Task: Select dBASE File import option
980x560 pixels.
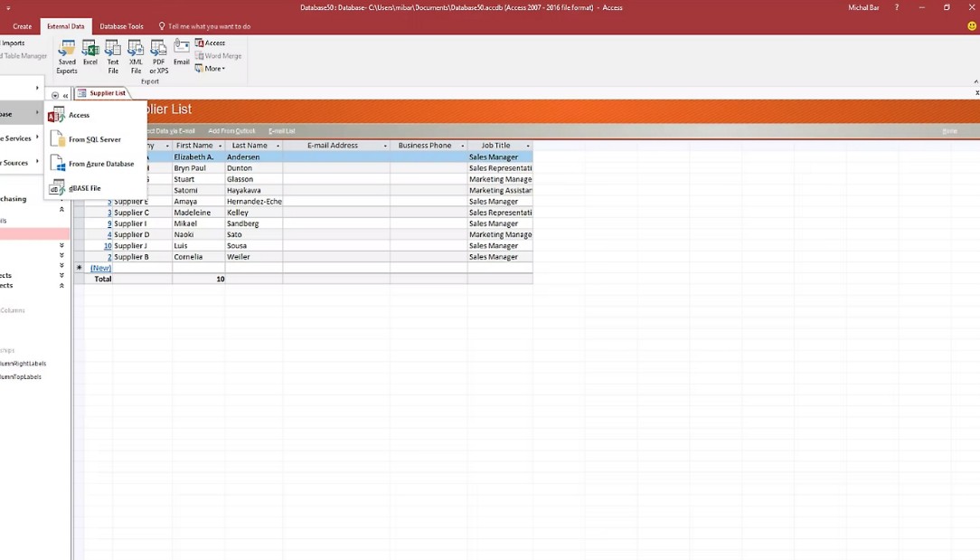Action: pos(95,187)
